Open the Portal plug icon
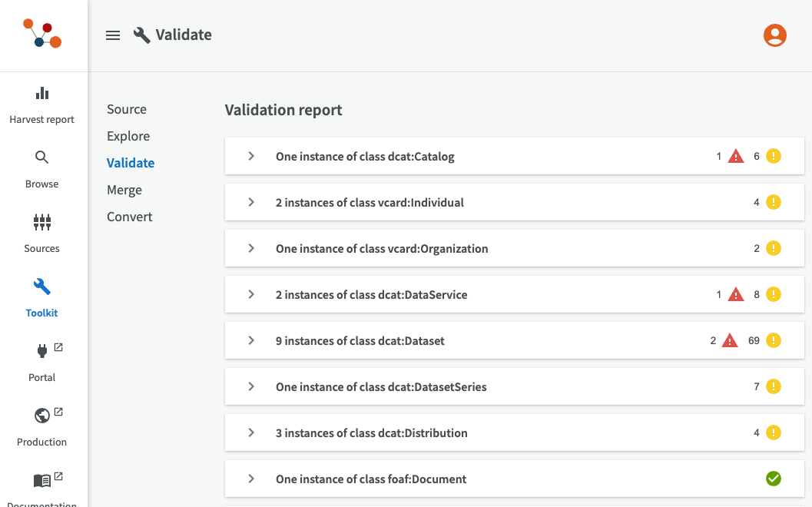 coord(42,352)
